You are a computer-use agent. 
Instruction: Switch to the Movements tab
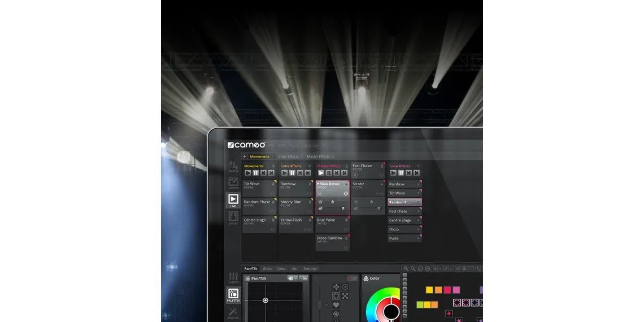(x=259, y=156)
